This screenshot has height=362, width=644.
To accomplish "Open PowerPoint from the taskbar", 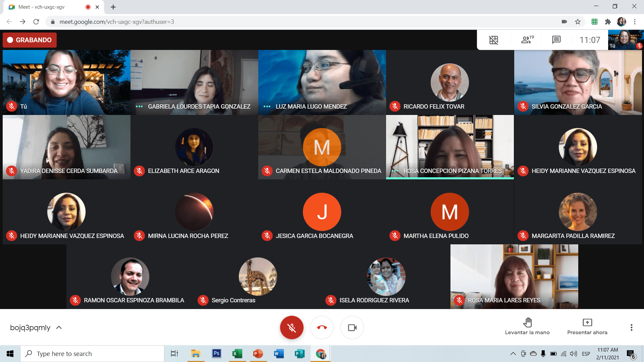I will point(258,354).
